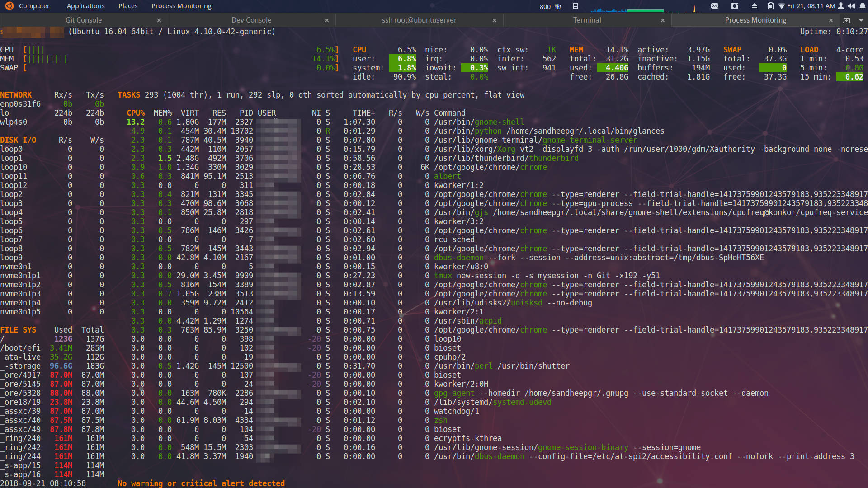Select the gnome-terminal-server process row
The height and width of the screenshot is (488, 868).
[382, 140]
